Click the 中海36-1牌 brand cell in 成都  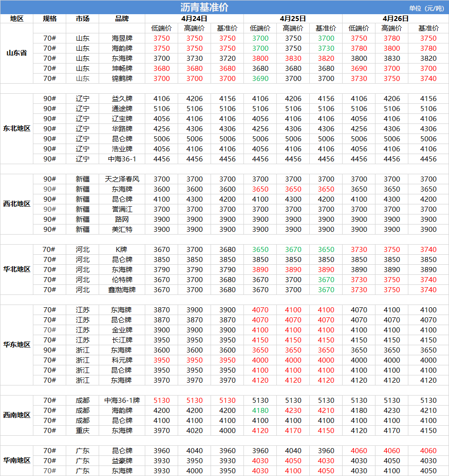(122, 401)
